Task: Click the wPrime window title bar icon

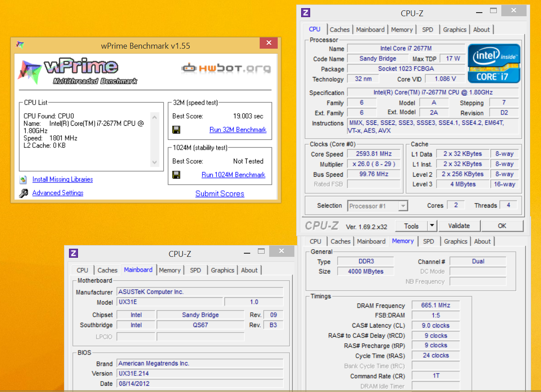Action: tap(20, 45)
